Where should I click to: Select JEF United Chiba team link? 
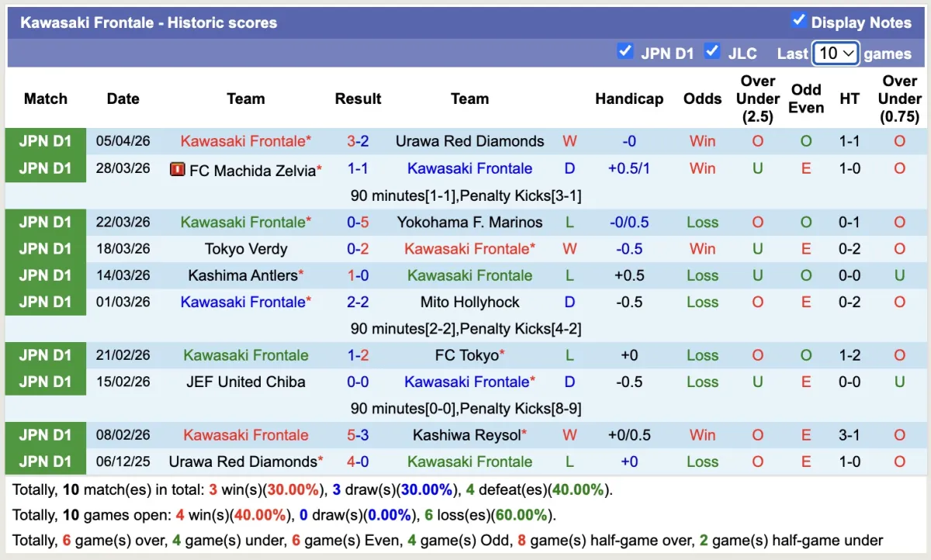tap(246, 382)
